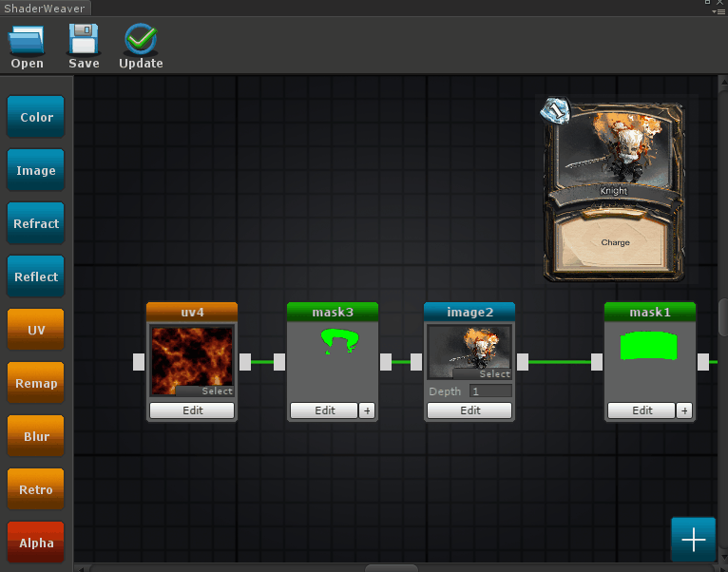The image size is (728, 572).
Task: Add a UV node
Action: click(36, 330)
